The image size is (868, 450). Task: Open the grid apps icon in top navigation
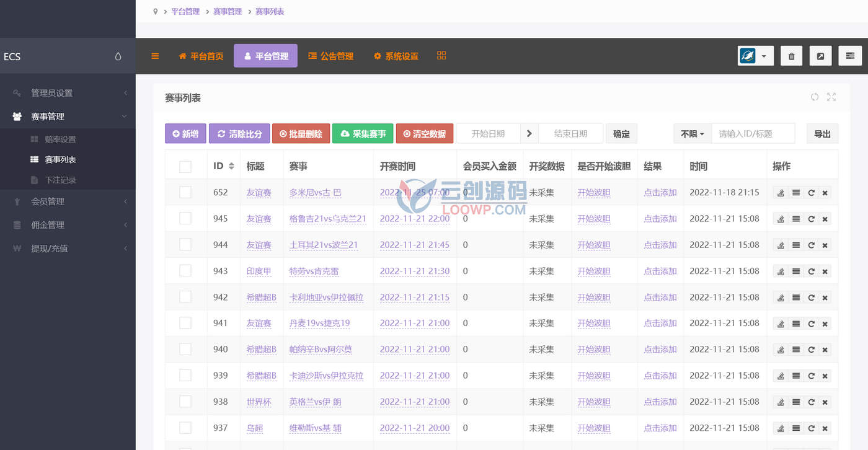coord(441,55)
